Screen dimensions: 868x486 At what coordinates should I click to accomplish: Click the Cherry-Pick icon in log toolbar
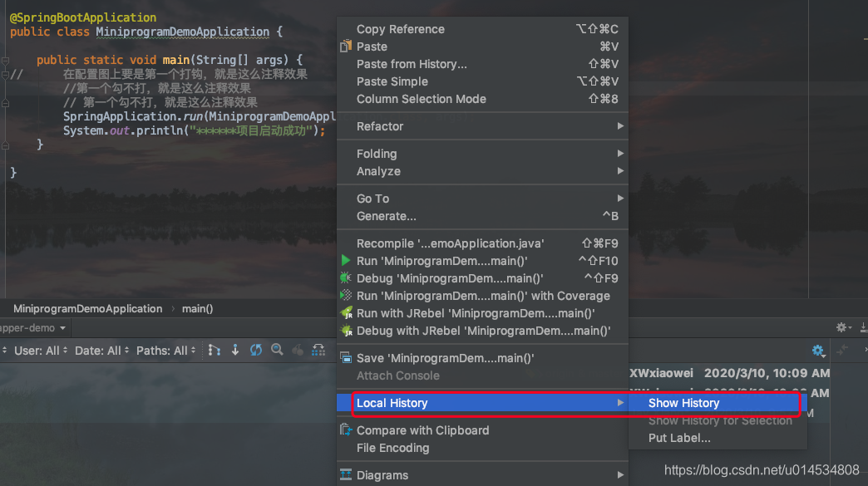pyautogui.click(x=298, y=350)
